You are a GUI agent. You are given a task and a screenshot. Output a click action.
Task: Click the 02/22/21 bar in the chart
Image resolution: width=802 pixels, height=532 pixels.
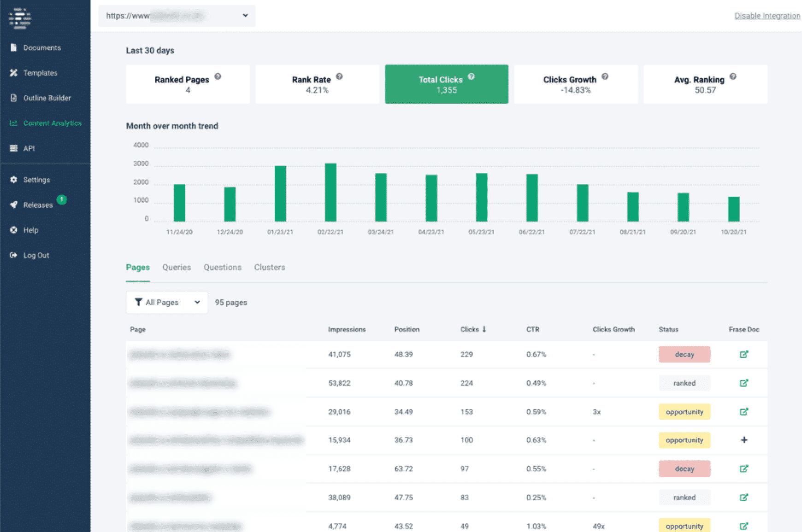coord(330,193)
